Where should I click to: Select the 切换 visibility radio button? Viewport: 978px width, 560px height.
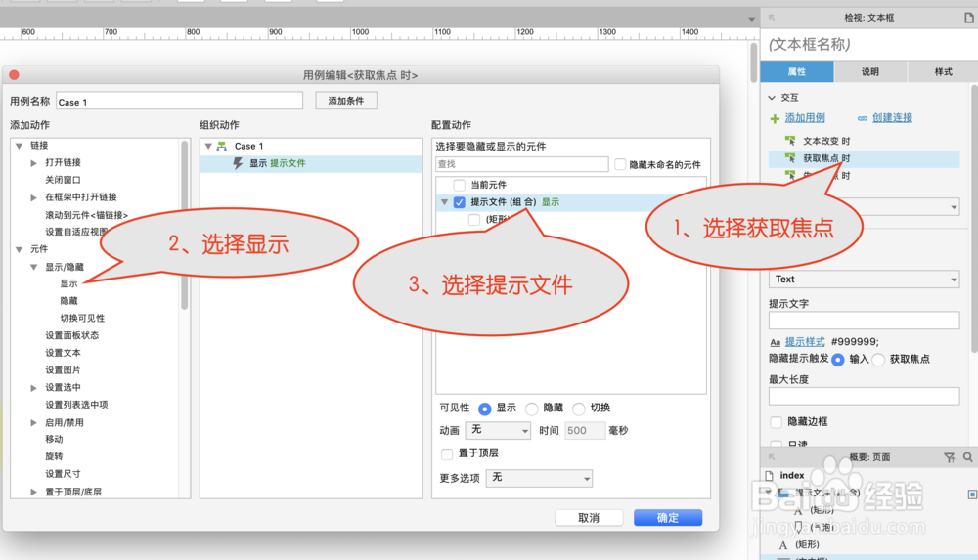click(579, 409)
